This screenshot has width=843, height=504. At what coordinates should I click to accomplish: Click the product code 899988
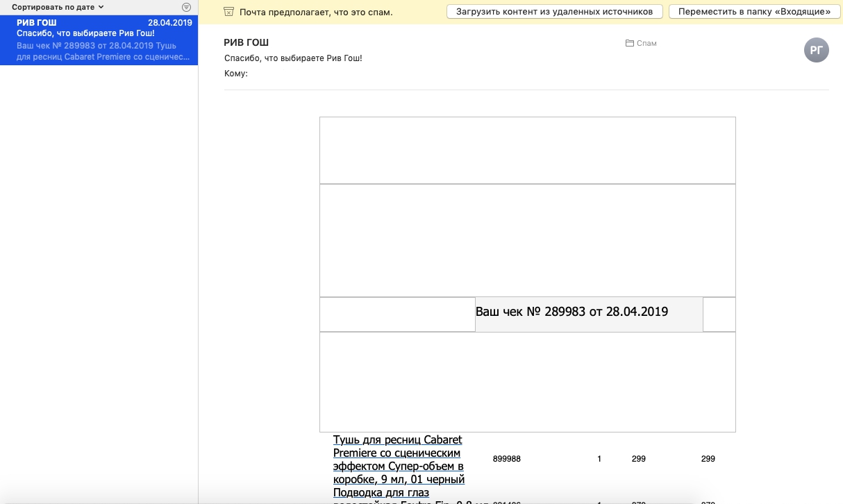coord(507,459)
